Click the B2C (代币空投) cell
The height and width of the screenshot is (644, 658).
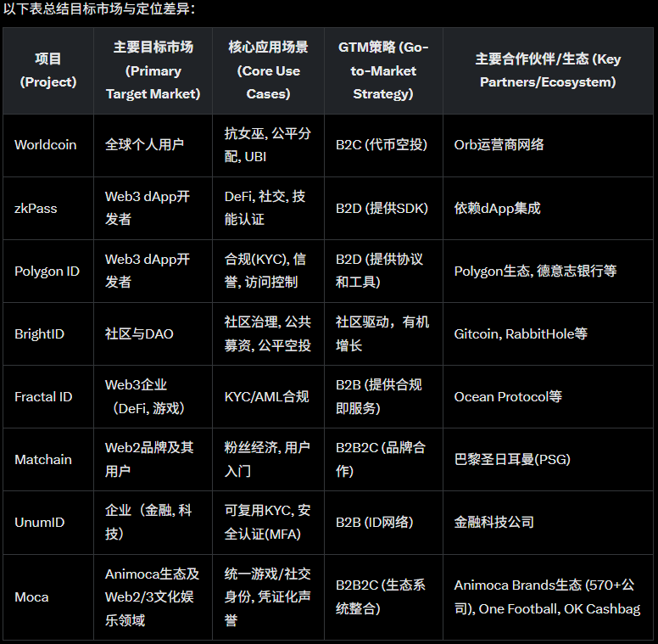coord(383,145)
